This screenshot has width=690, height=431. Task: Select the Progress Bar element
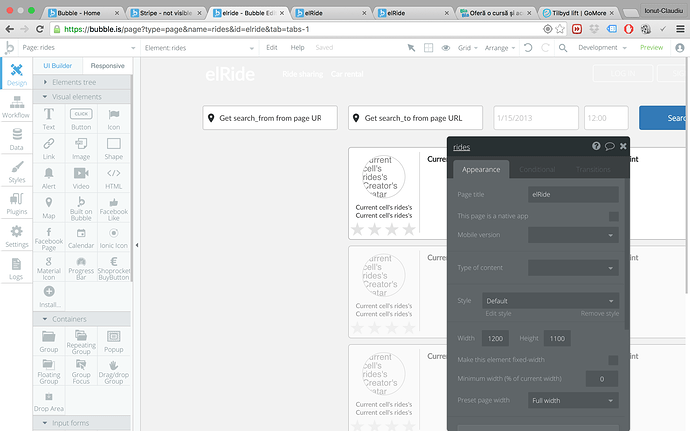81,267
